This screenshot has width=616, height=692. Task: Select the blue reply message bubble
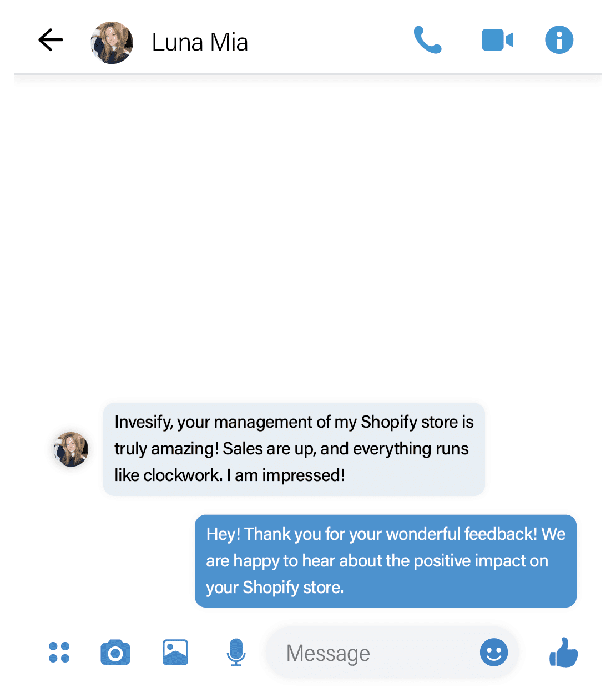click(386, 561)
